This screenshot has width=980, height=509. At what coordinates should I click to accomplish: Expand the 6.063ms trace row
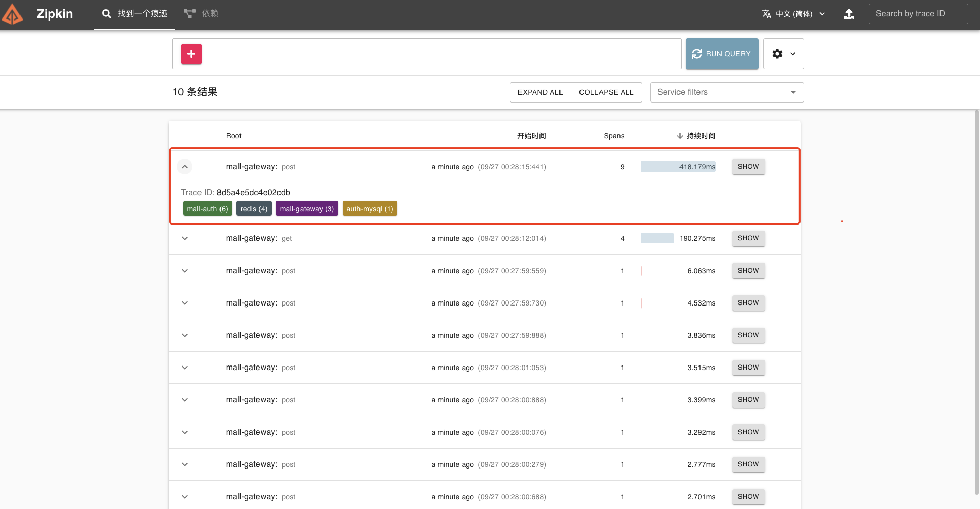tap(185, 271)
